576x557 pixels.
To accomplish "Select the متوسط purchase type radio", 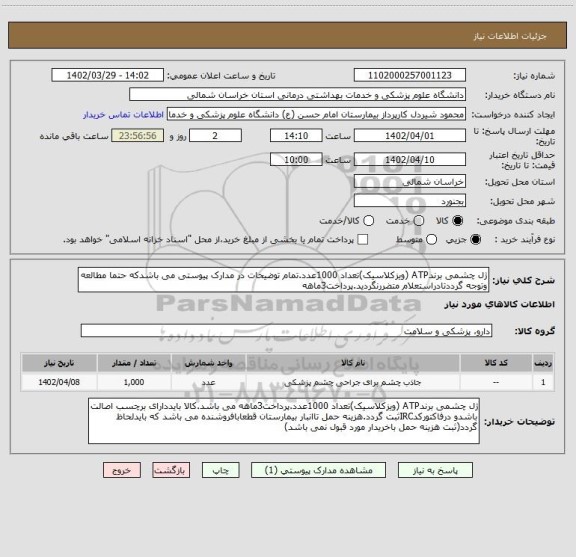I will click(431, 240).
